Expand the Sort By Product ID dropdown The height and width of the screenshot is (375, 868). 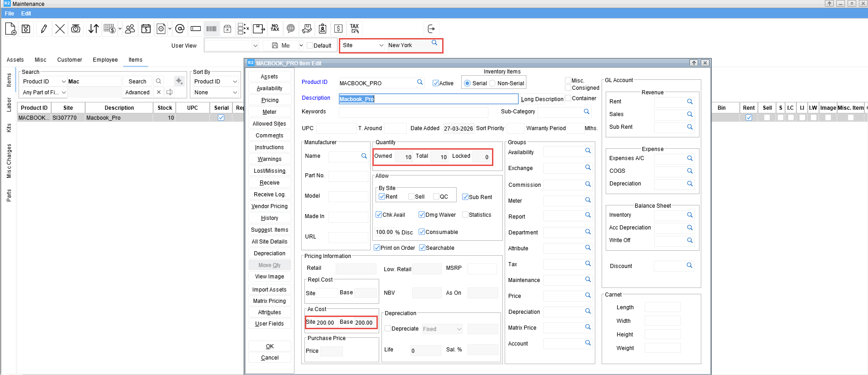[235, 82]
